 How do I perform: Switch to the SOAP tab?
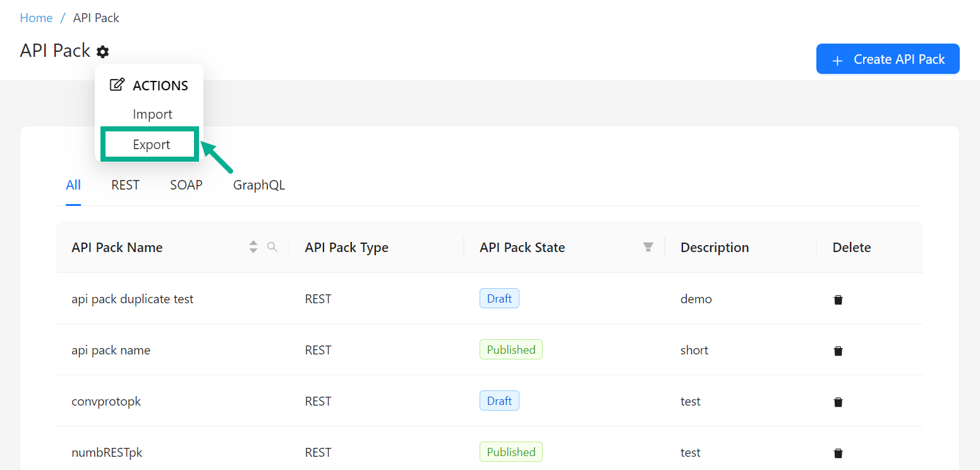coord(186,185)
